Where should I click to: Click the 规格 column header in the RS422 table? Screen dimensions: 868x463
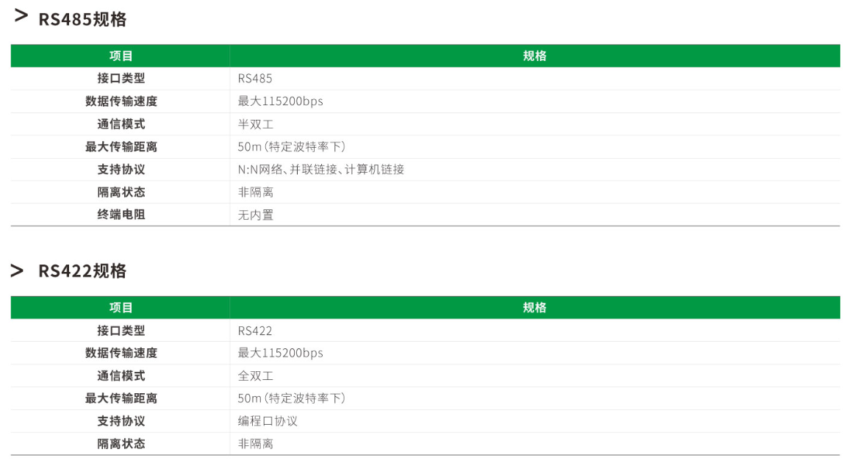pyautogui.click(x=534, y=308)
